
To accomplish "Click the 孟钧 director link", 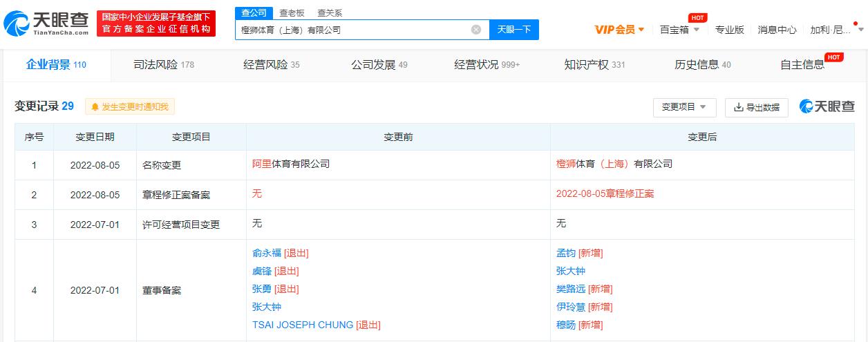I will [566, 253].
